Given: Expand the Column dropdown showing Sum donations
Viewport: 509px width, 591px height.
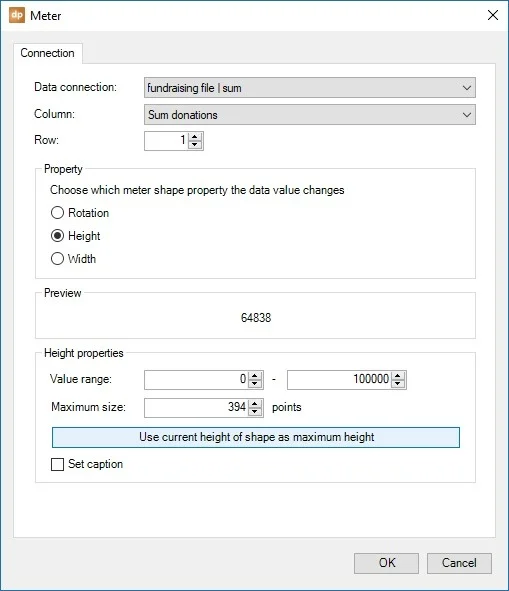Looking at the screenshot, I should 310,115.
